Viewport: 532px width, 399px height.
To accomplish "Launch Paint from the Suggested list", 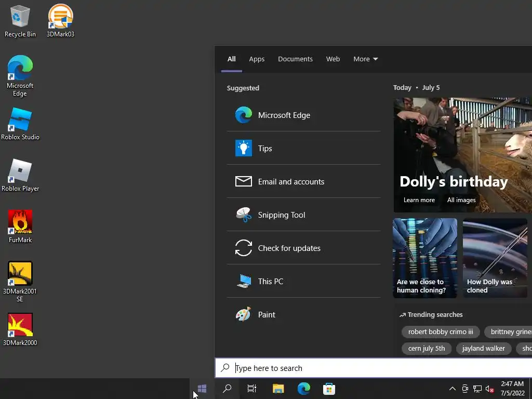I will point(303,314).
